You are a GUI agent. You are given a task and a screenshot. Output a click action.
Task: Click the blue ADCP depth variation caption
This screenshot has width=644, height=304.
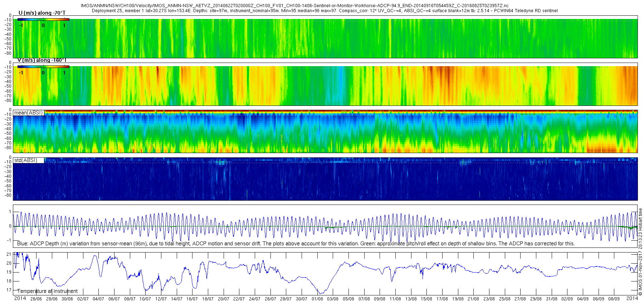coord(296,244)
